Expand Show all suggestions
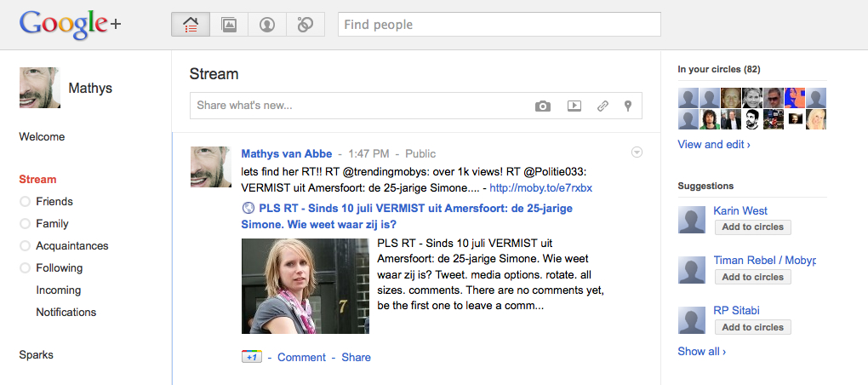This screenshot has height=385, width=868. tap(701, 351)
